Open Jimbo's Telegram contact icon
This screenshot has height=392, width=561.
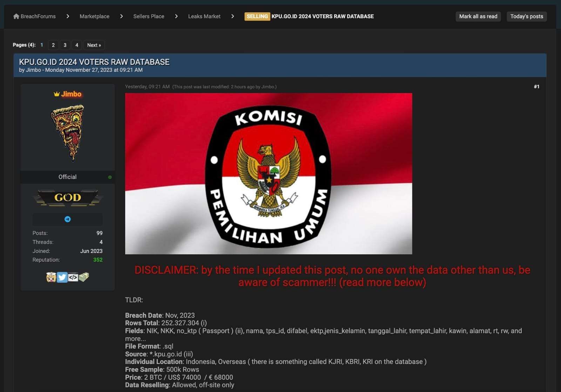coord(68,219)
